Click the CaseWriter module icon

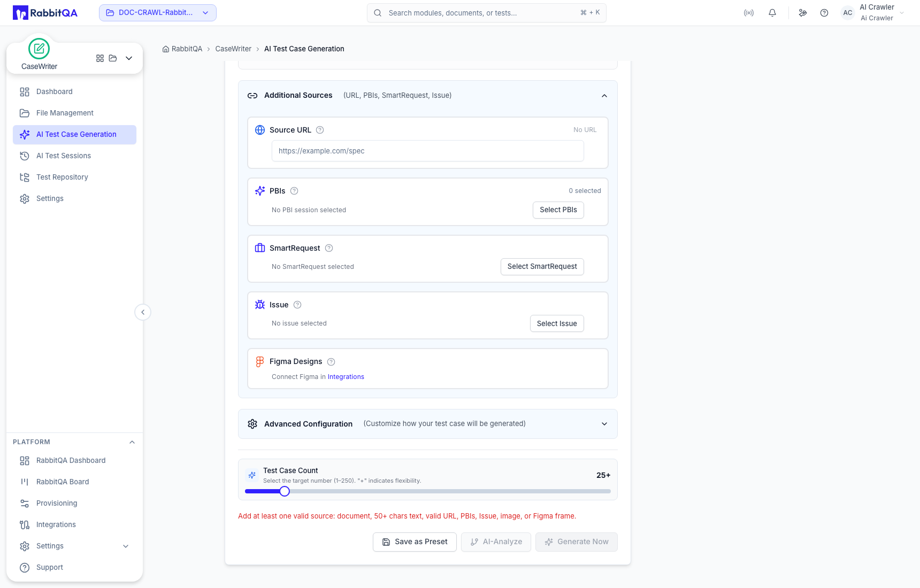click(39, 49)
